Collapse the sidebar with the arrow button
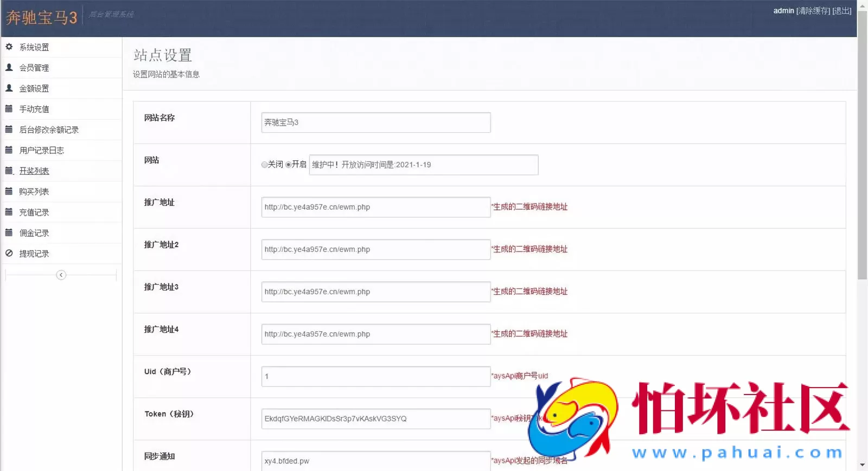868x471 pixels. [61, 275]
